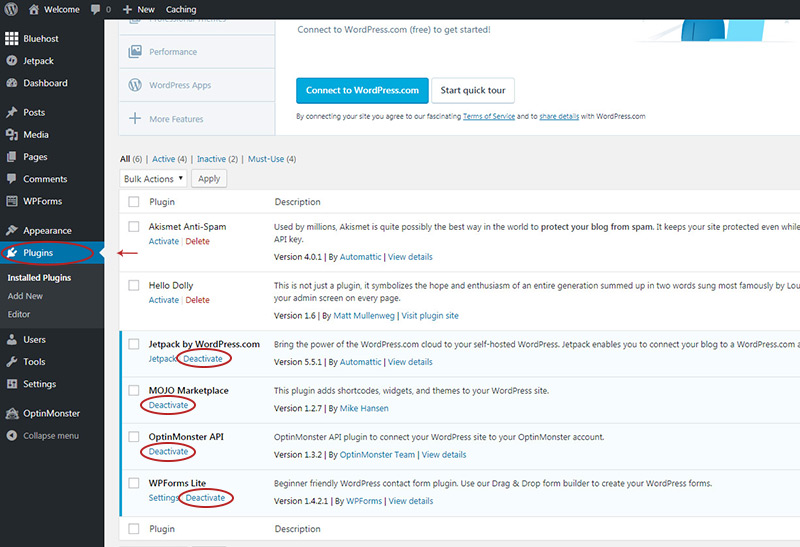Click the Dashboard gauge icon
The height and width of the screenshot is (547, 800).
point(12,83)
